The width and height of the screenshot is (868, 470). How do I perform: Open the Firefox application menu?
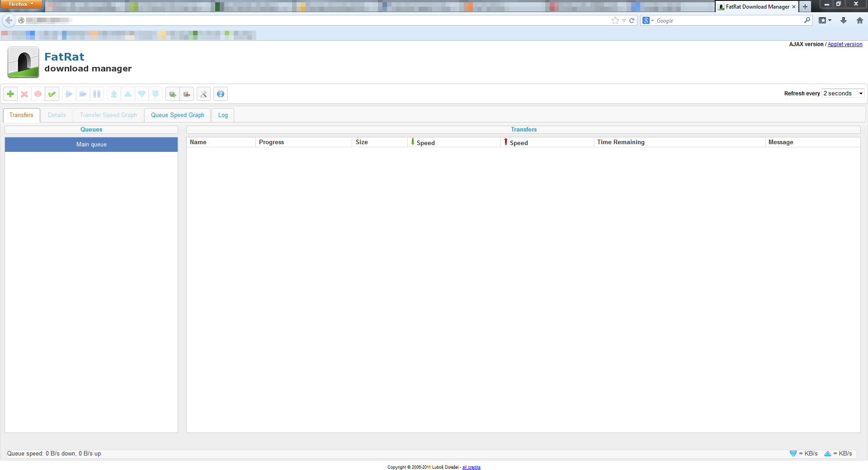21,4
